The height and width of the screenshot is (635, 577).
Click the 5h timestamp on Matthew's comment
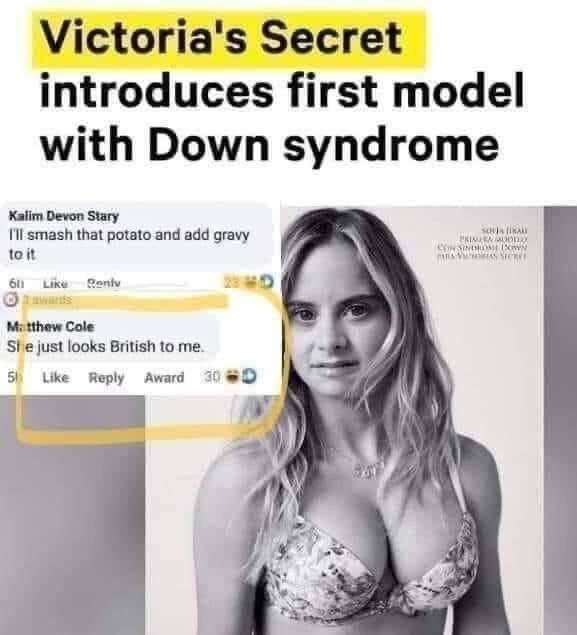[13, 377]
